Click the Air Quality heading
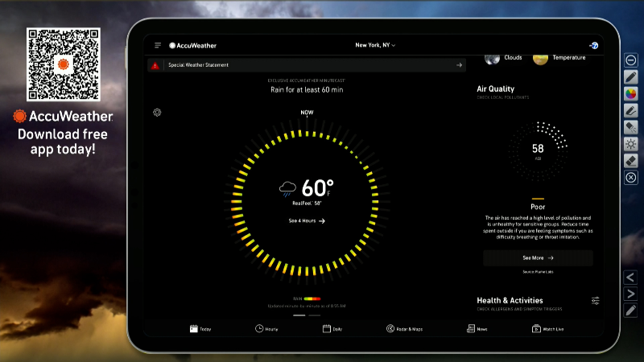 click(x=495, y=88)
